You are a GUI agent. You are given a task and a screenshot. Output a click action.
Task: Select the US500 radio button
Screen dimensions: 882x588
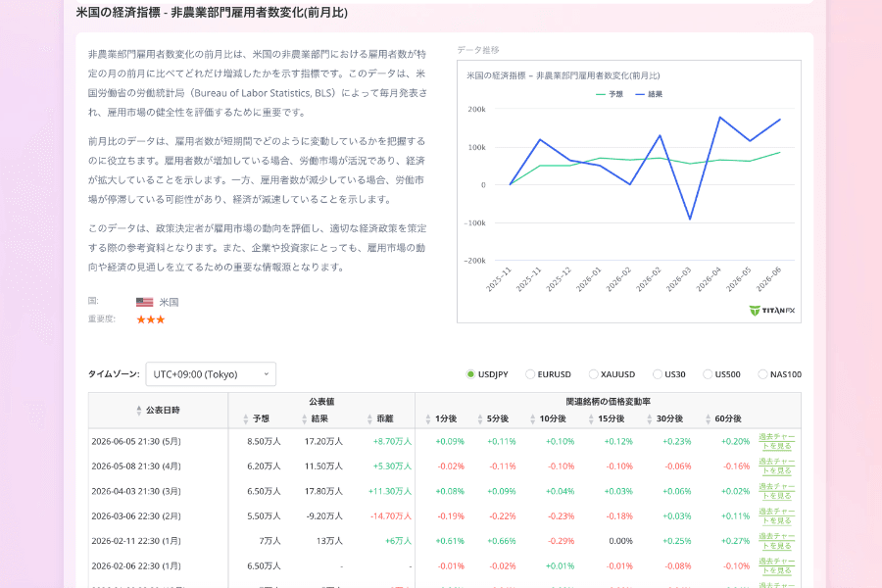pos(708,374)
